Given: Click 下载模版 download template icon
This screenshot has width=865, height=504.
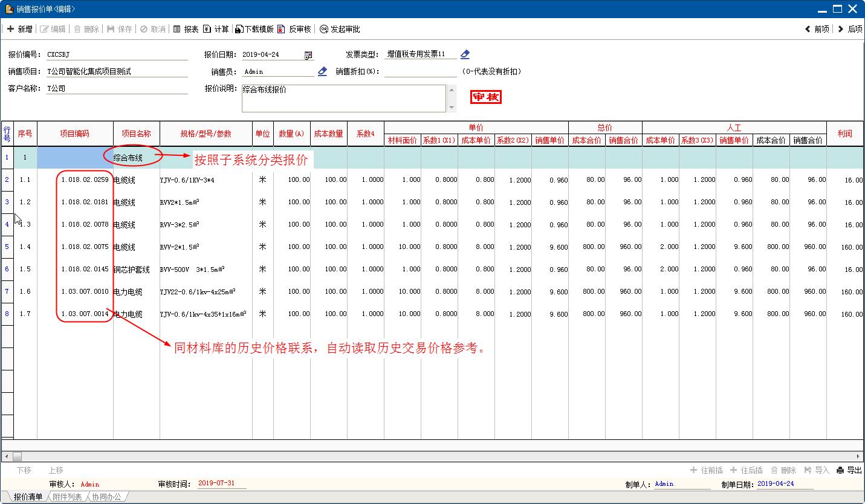Looking at the screenshot, I should pyautogui.click(x=239, y=29).
